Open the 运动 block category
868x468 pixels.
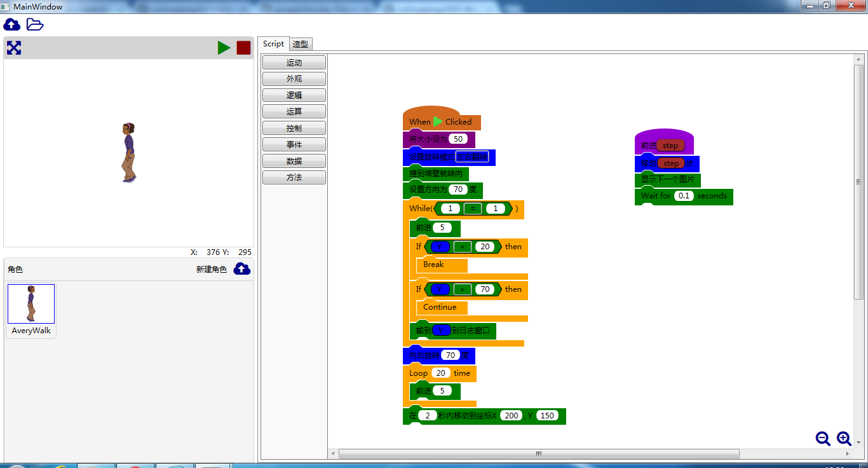click(x=294, y=62)
